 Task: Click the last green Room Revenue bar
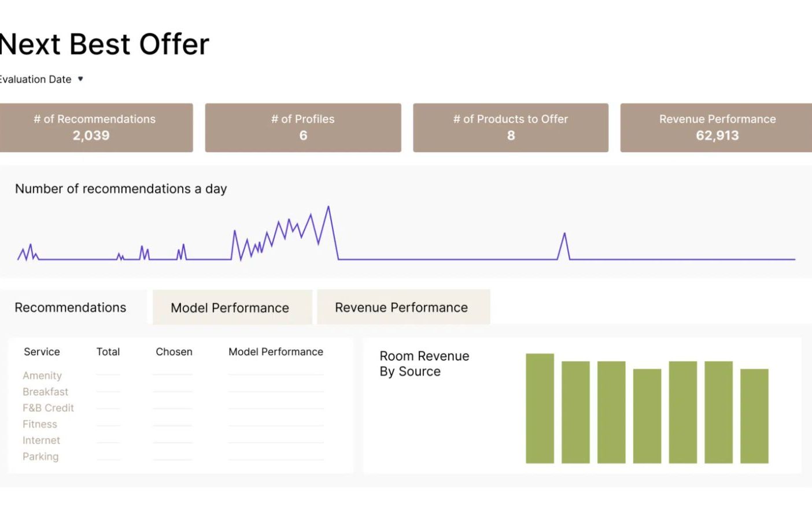(x=754, y=415)
